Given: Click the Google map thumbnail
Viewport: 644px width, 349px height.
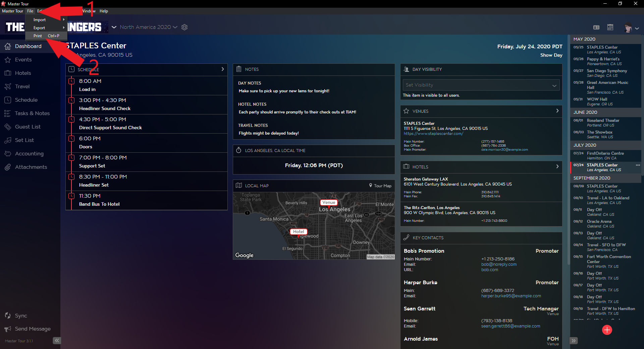Looking at the screenshot, I should coord(314,226).
